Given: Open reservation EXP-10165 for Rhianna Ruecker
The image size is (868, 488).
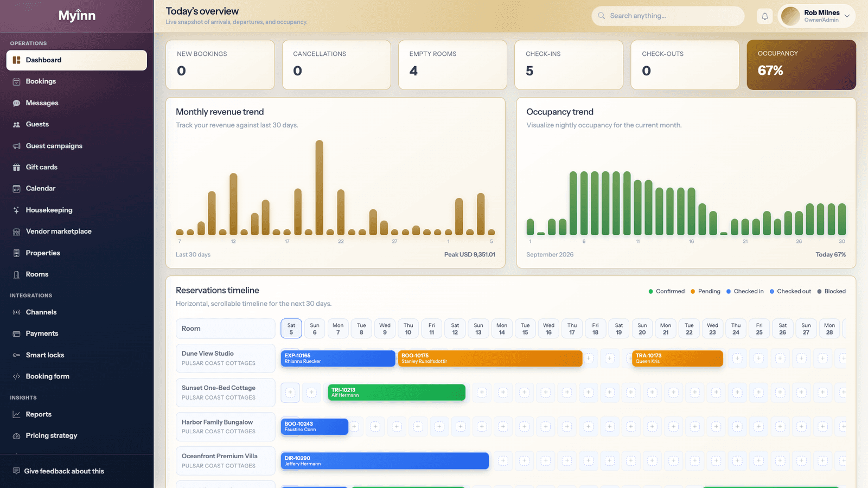Looking at the screenshot, I should point(338,358).
